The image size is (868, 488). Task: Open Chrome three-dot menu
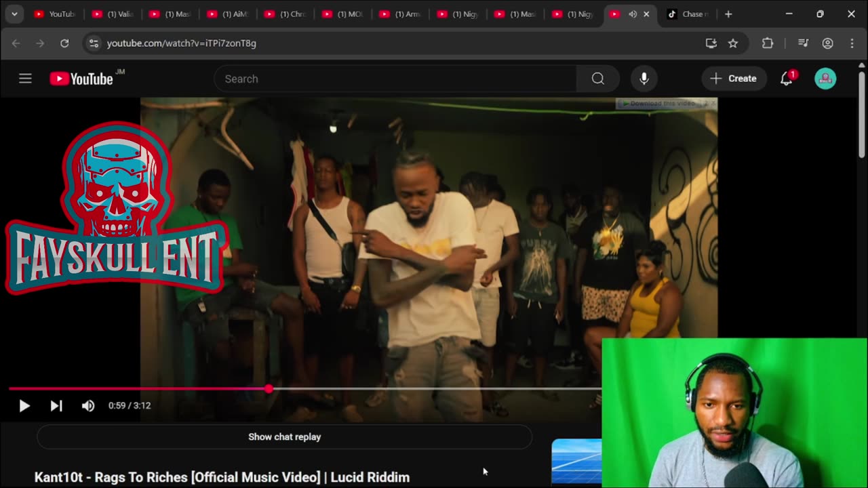click(852, 43)
